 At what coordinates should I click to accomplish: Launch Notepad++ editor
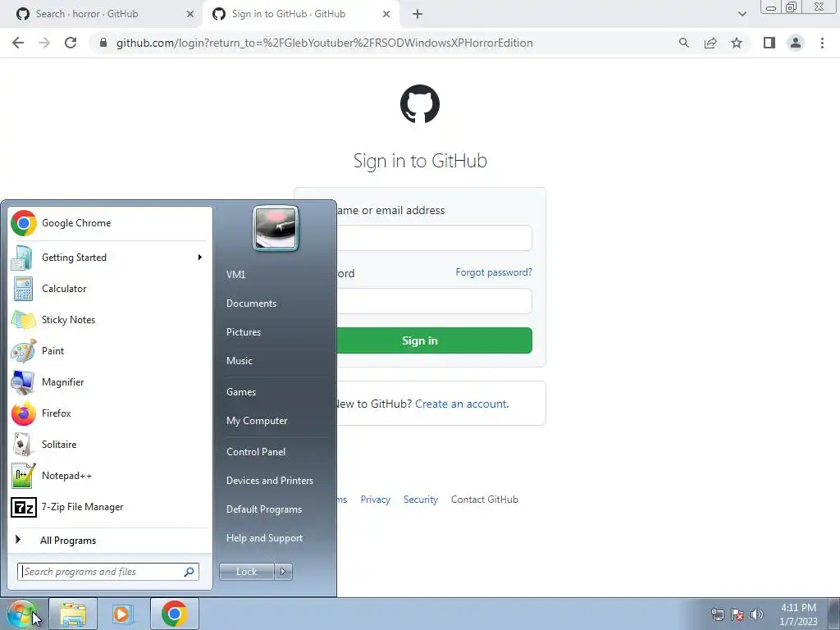point(110,476)
